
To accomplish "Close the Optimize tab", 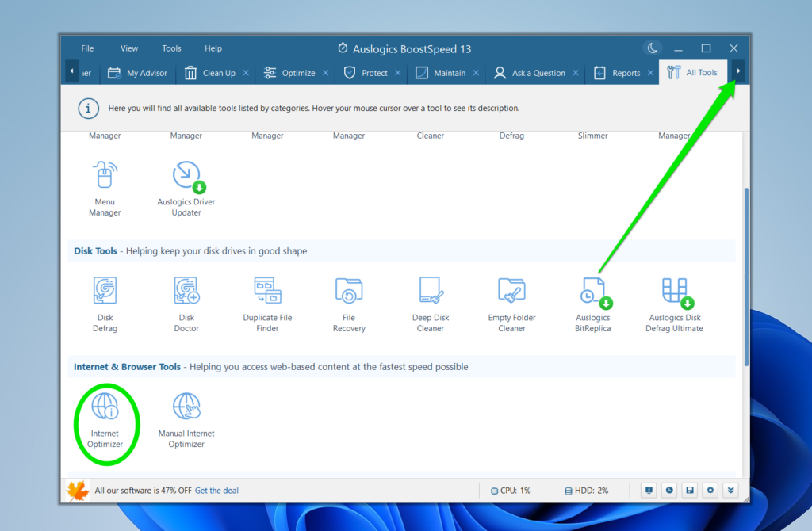I will [x=325, y=73].
